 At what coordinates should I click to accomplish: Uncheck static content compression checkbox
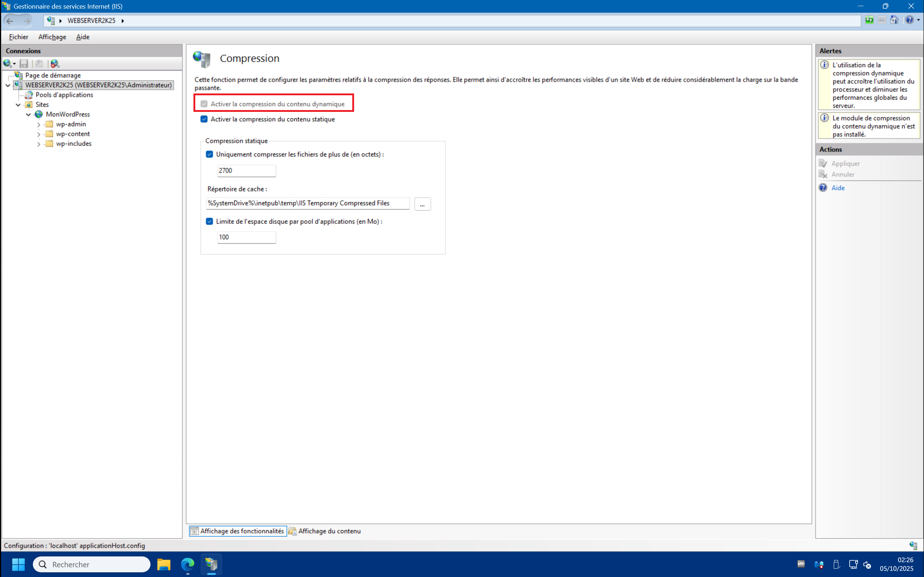pos(204,119)
